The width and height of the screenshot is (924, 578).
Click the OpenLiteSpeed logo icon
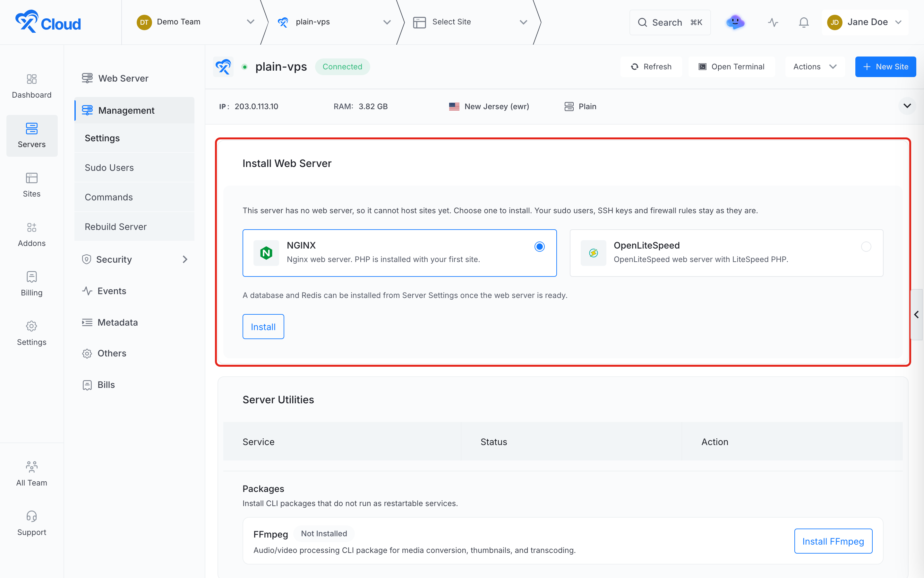coord(593,253)
